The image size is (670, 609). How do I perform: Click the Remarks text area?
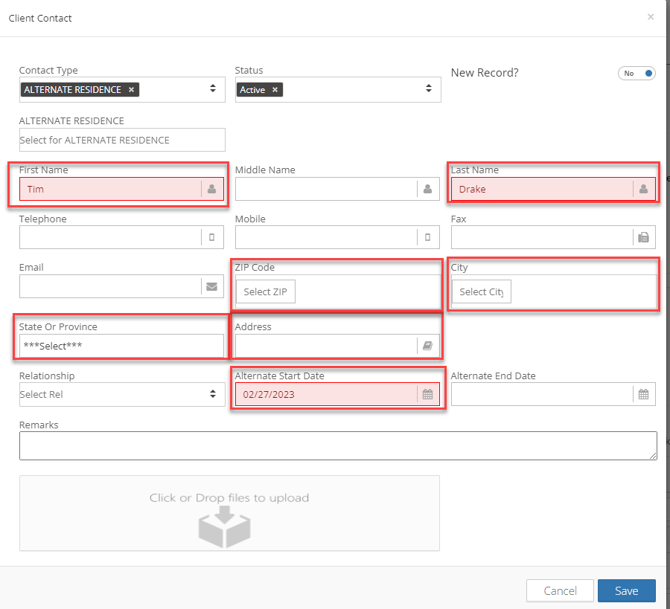(337, 445)
